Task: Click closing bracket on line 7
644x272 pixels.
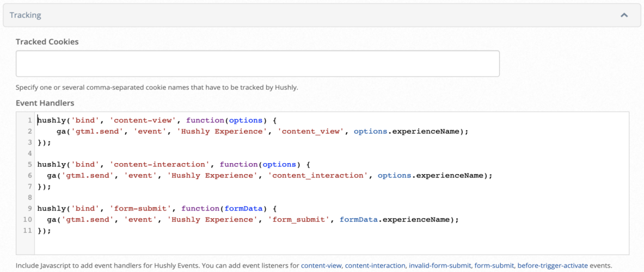Action: pyautogui.click(x=44, y=187)
